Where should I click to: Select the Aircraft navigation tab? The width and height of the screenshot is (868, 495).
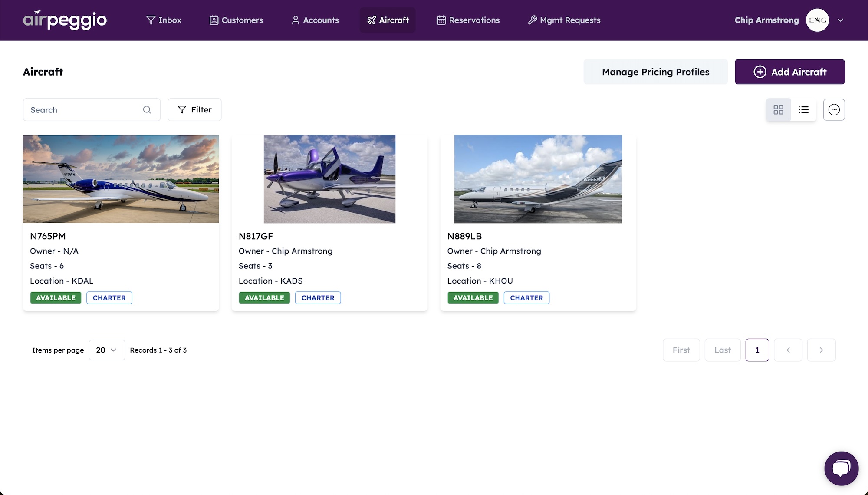pyautogui.click(x=387, y=20)
